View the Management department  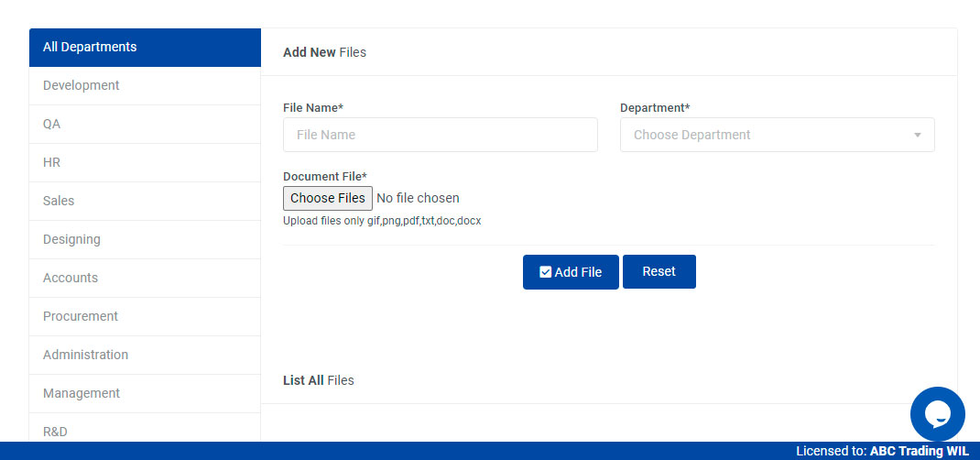click(145, 394)
